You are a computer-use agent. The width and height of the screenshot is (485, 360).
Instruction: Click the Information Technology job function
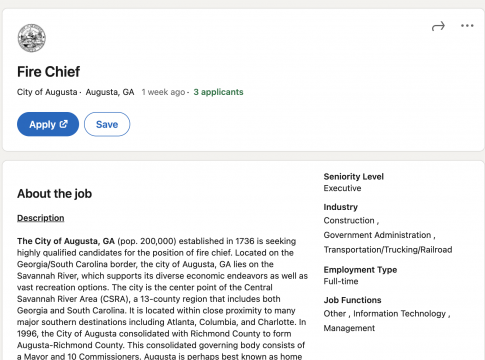(399, 314)
